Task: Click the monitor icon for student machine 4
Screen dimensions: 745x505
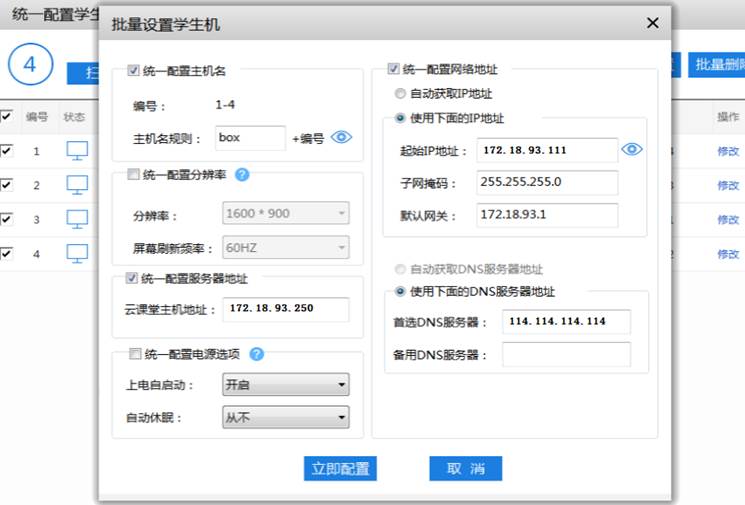Action: tap(77, 253)
